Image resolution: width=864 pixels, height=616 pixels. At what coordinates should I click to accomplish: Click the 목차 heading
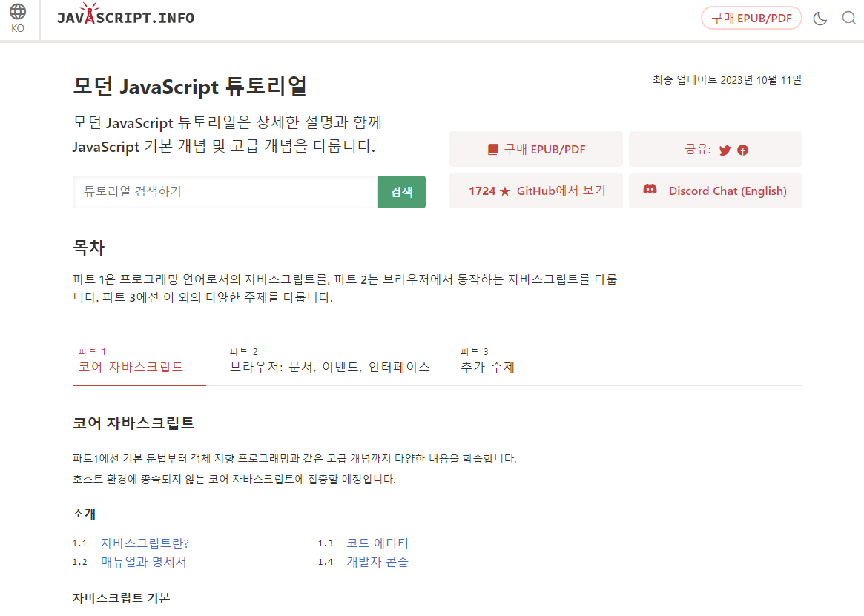(89, 248)
